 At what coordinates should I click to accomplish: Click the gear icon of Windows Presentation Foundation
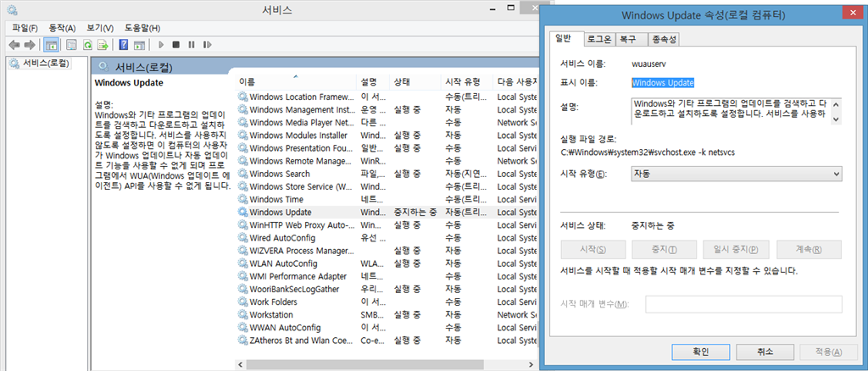pos(243,148)
